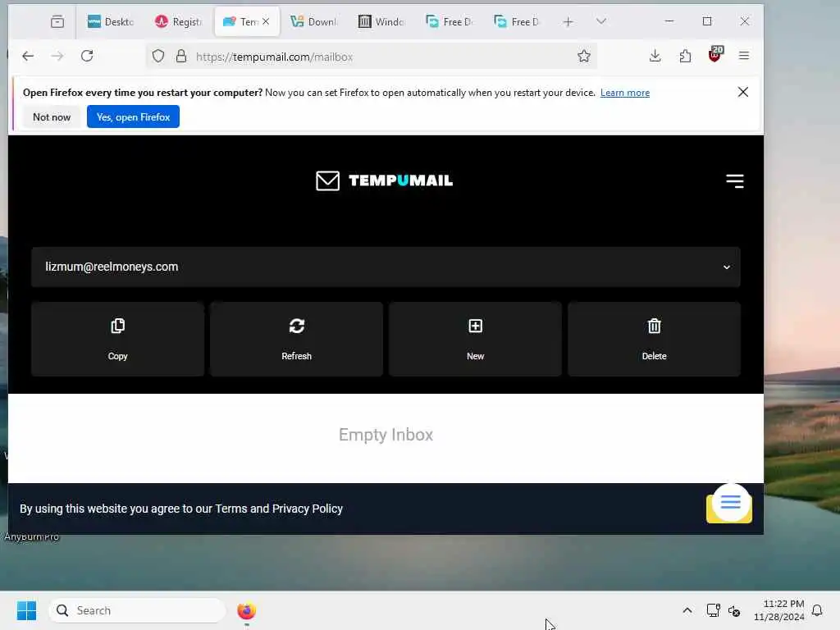Switch to second Free D tab
The image size is (840, 630).
(517, 22)
